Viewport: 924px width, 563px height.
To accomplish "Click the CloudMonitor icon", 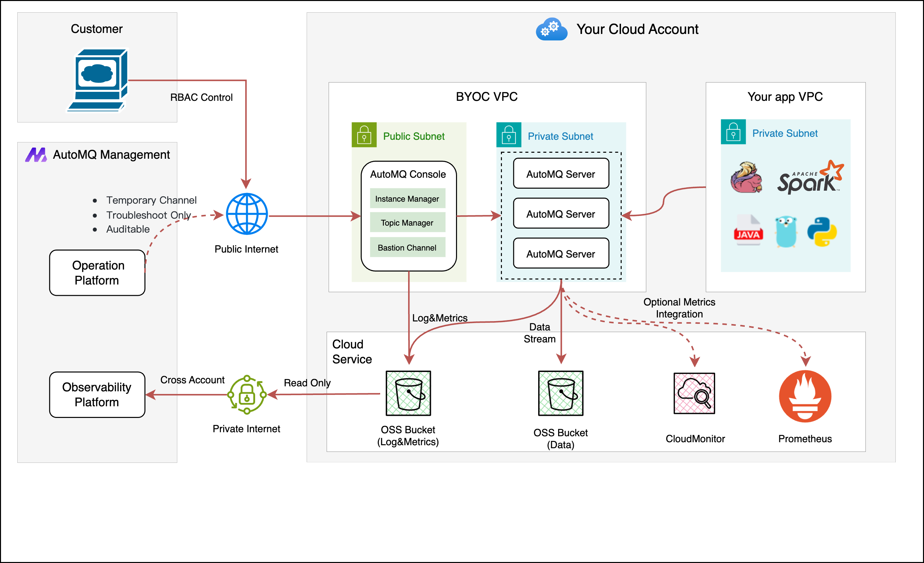I will tap(694, 393).
